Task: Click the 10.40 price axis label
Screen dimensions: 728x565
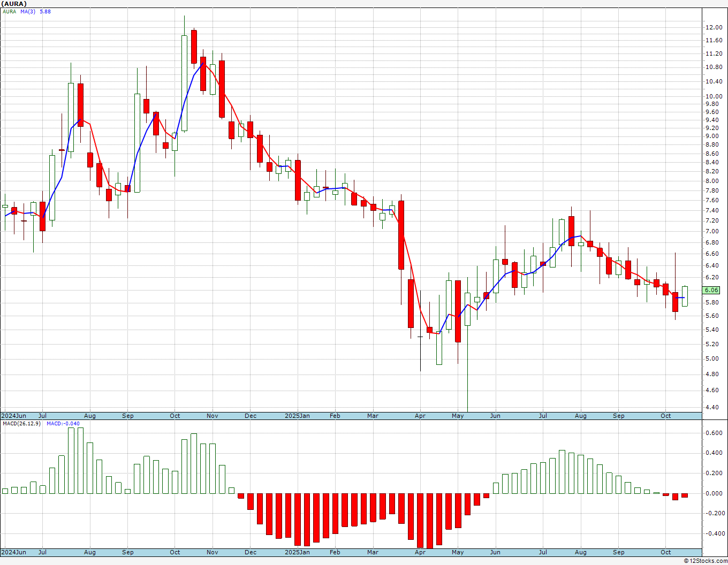Action: point(714,81)
